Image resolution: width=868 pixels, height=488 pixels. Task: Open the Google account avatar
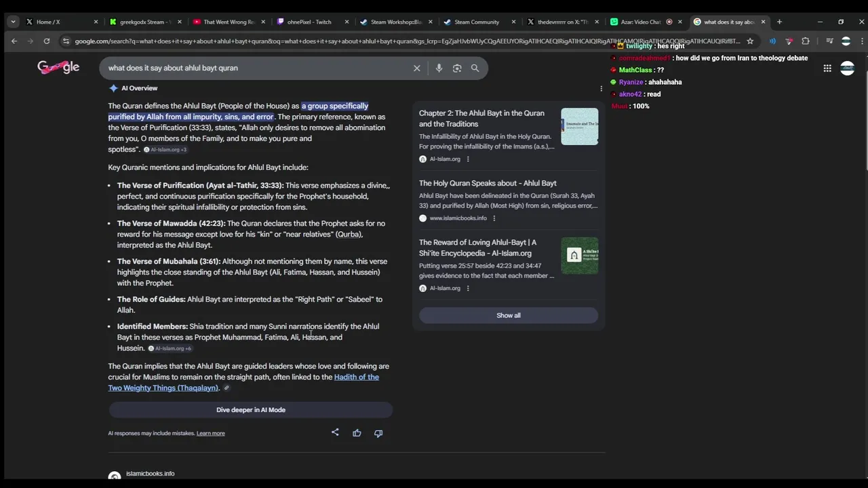848,68
